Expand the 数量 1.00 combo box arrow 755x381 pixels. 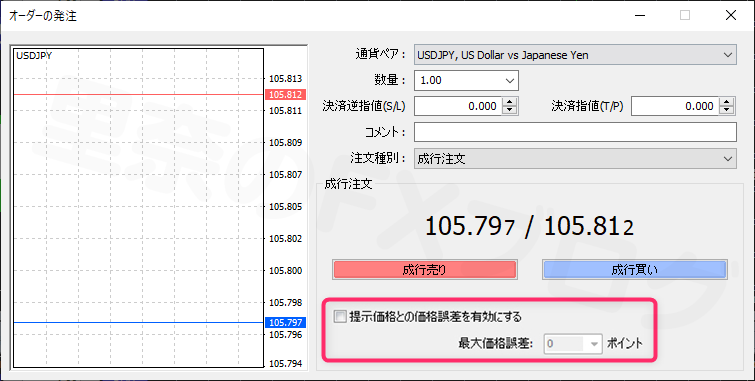click(510, 81)
